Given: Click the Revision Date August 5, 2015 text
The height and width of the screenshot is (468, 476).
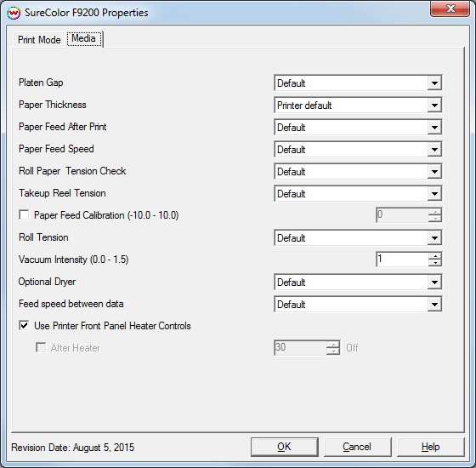Looking at the screenshot, I should [72, 448].
